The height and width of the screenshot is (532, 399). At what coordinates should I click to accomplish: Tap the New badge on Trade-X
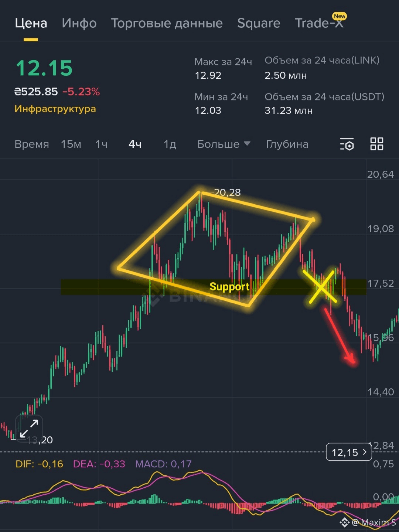(339, 16)
